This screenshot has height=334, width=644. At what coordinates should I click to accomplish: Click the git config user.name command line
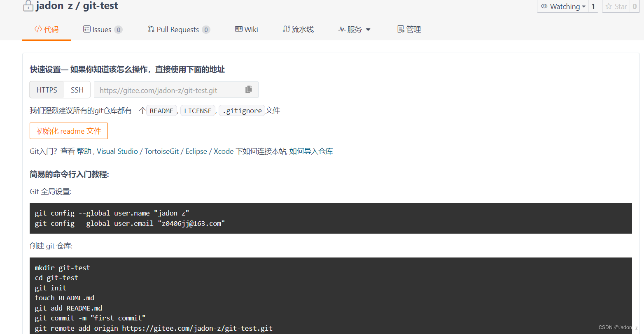tap(112, 213)
